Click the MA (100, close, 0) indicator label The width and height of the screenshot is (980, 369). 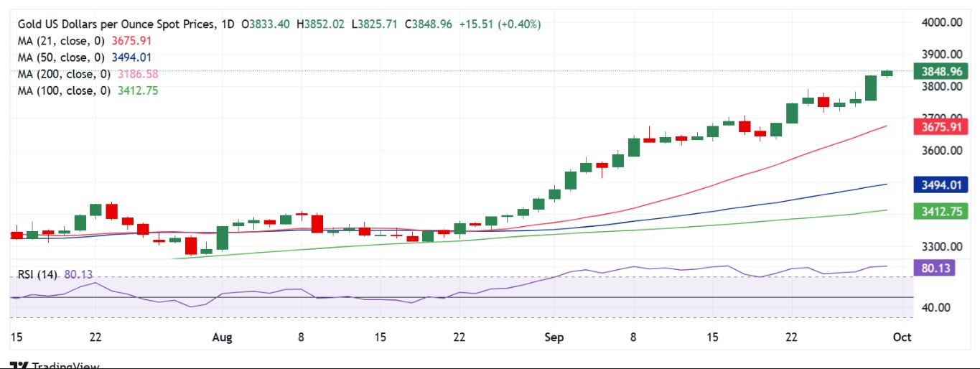(x=64, y=90)
